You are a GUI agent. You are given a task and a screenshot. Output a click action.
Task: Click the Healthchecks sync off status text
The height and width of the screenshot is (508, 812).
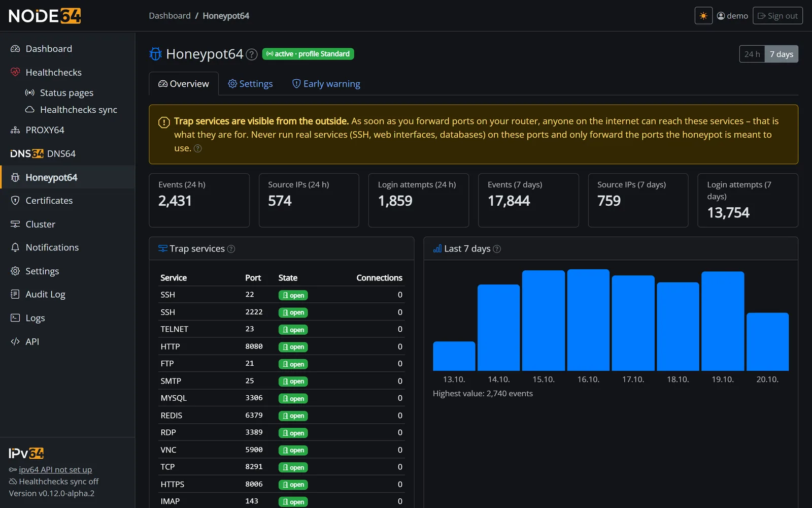click(x=58, y=481)
